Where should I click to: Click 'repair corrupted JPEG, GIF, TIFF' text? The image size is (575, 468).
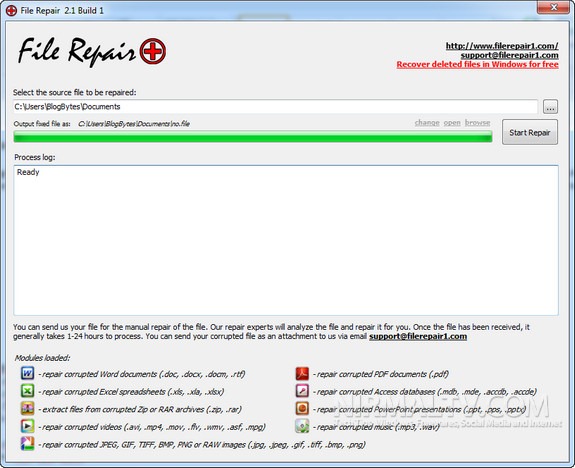tap(202, 445)
